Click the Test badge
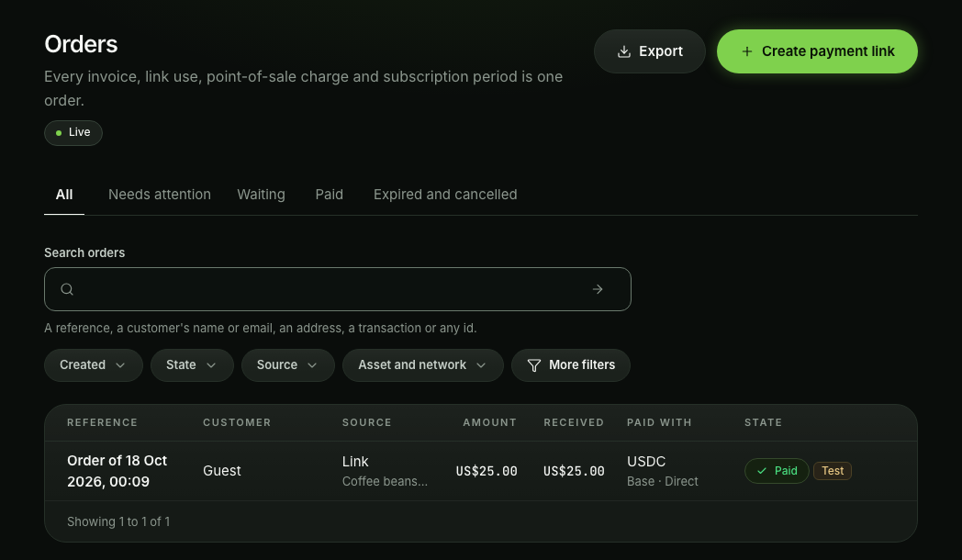Screen dimensions: 962x560 point(833,471)
